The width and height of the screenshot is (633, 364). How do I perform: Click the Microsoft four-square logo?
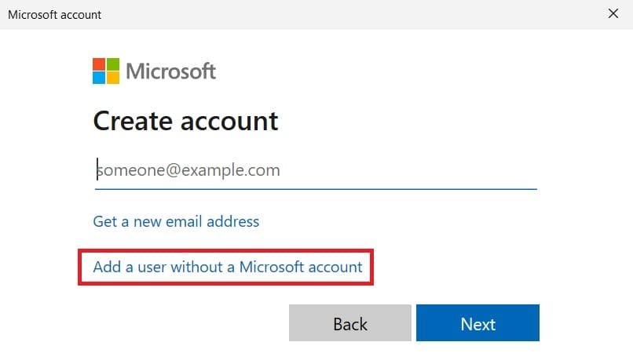(x=106, y=71)
